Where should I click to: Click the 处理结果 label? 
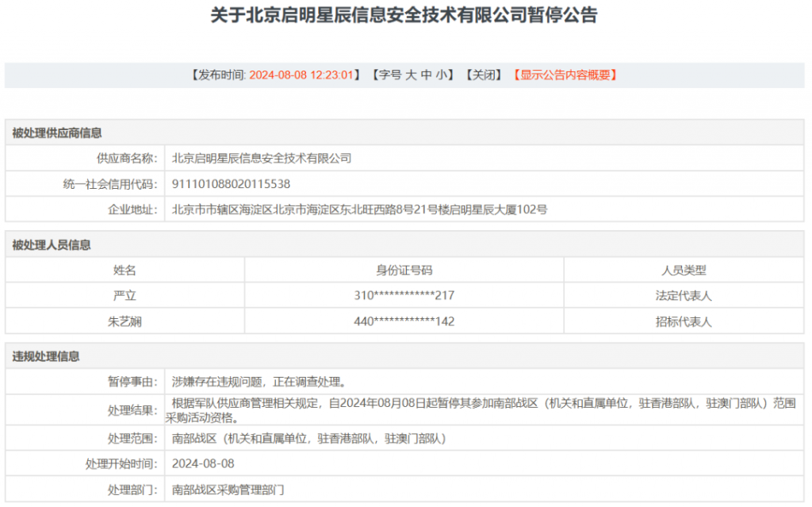(132, 410)
